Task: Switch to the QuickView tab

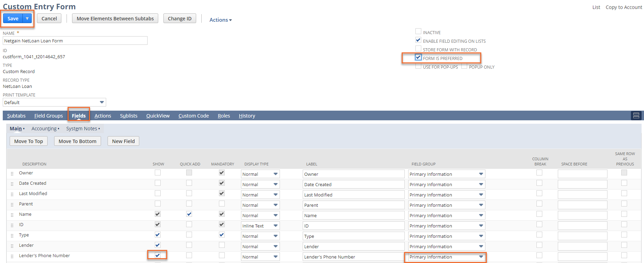Action: tap(158, 116)
